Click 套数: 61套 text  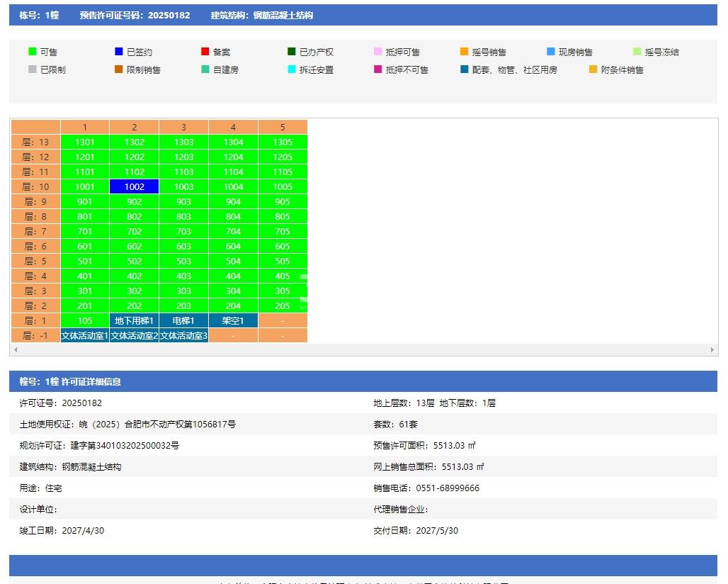(x=396, y=424)
